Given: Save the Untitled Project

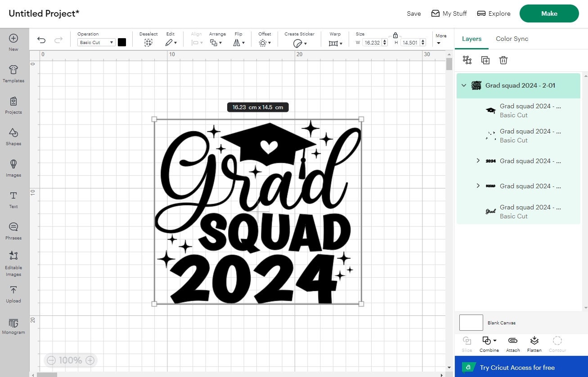Looking at the screenshot, I should [x=413, y=13].
